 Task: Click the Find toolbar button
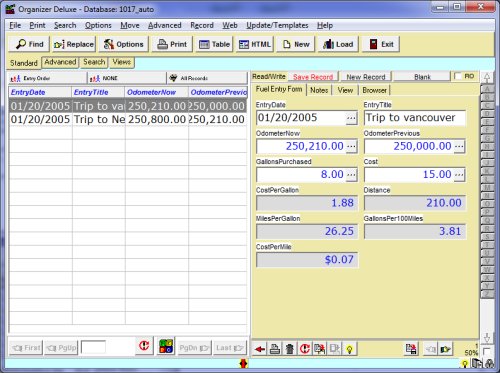click(x=29, y=44)
